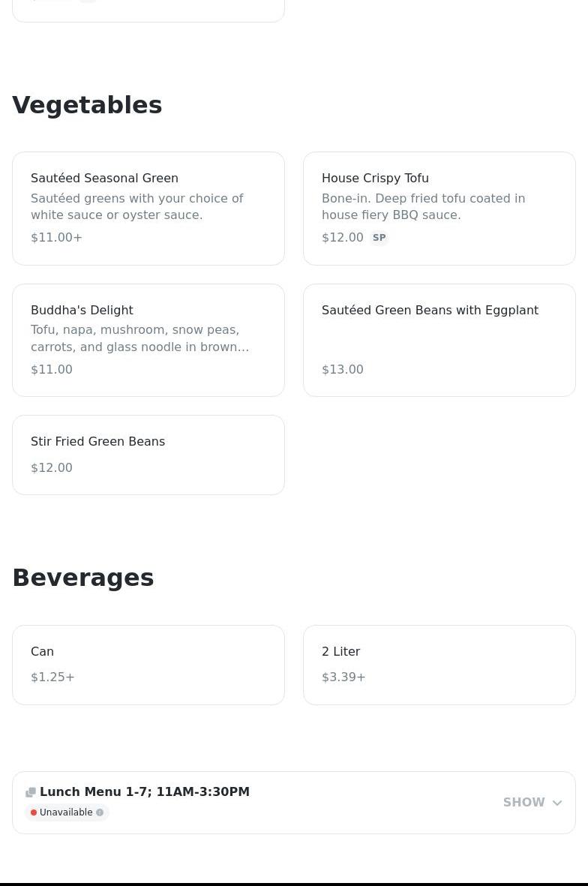Viewport: 588px width, 886px height.
Task: Expand the Lunch Menu chevron arrow
Action: (x=557, y=803)
